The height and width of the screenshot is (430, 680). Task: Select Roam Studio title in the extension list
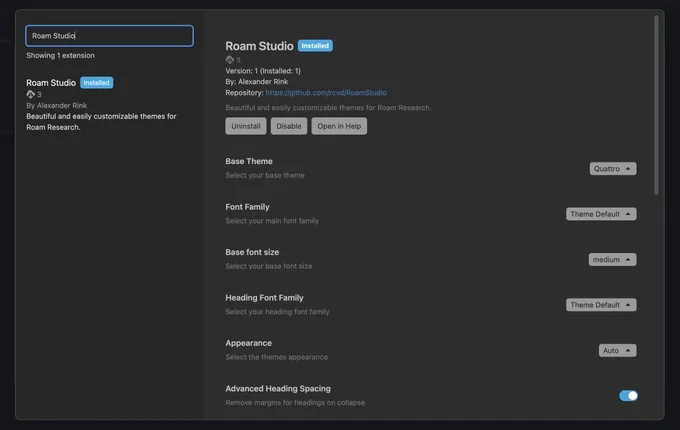(51, 83)
